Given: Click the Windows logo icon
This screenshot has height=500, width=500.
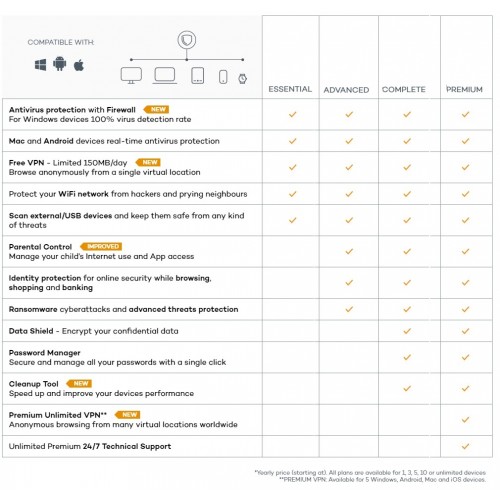Looking at the screenshot, I should click(41, 65).
